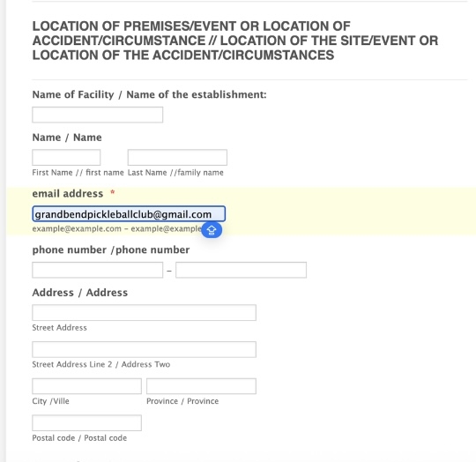The image size is (476, 462).
Task: Focus the Name of Facility input field
Action: click(98, 115)
